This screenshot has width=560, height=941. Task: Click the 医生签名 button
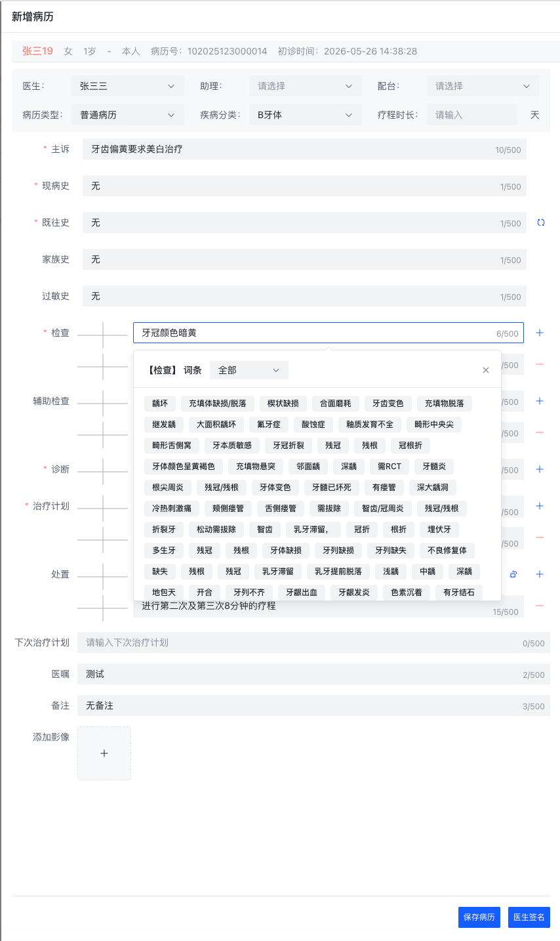529,917
